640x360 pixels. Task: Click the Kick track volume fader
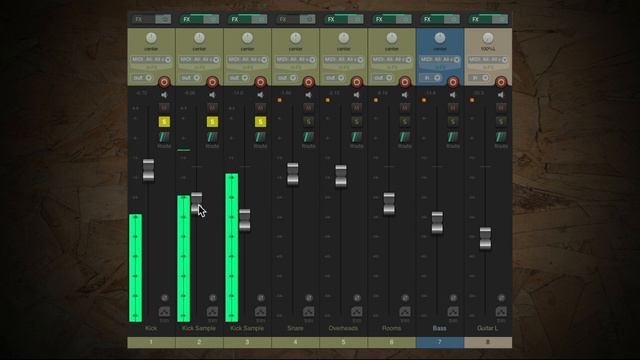point(149,170)
